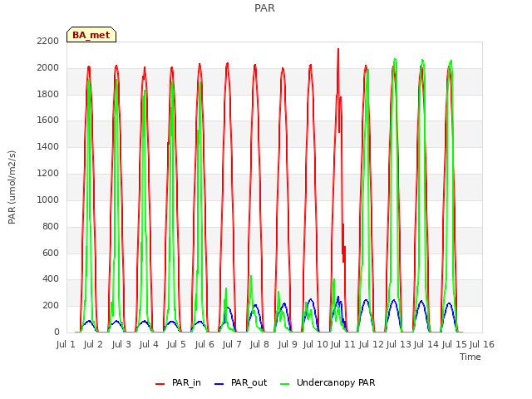This screenshot has width=532, height=399.
Task: Click the 1200 y-axis tick label
Action: click(48, 174)
